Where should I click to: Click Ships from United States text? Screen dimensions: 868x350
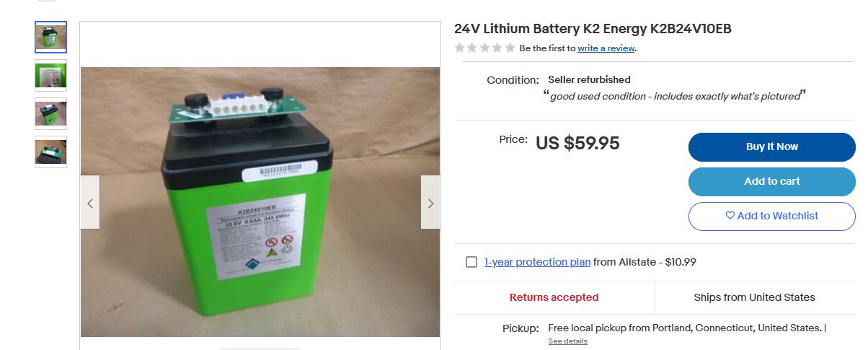coord(754,297)
